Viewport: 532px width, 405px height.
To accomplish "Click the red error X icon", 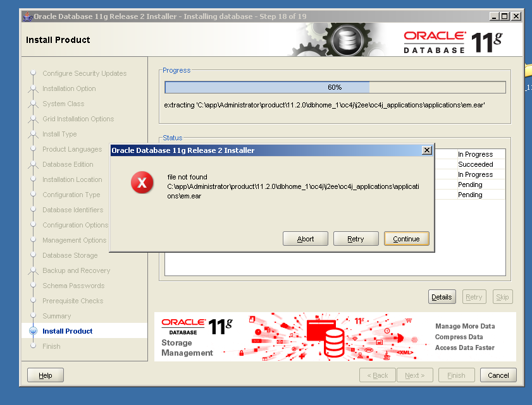I will coord(142,183).
